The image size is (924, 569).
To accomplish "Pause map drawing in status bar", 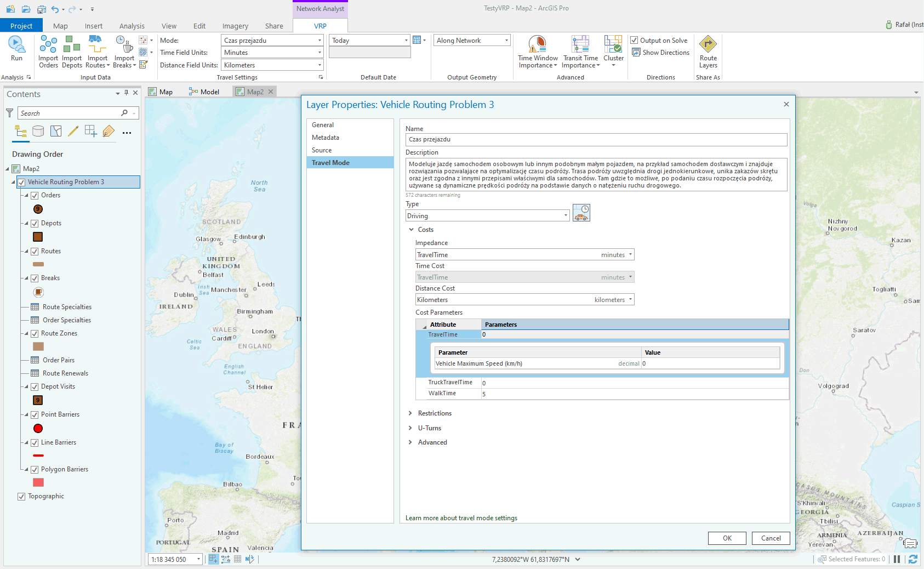I will point(897,559).
